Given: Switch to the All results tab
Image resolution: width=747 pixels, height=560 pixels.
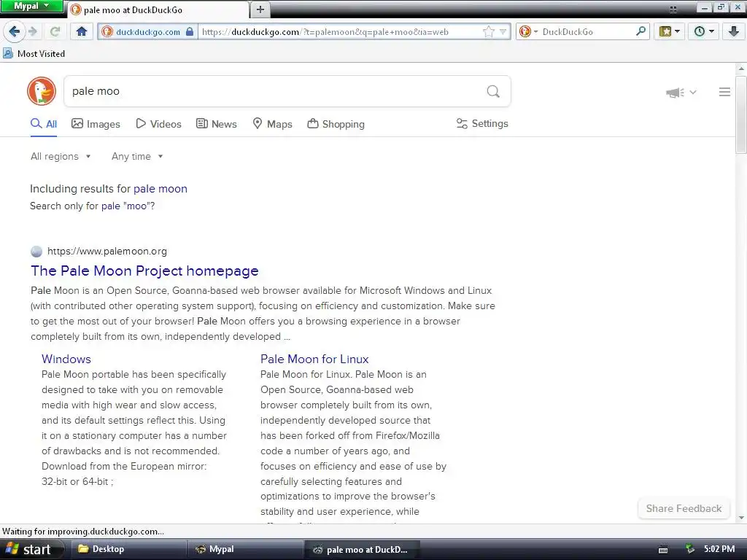Looking at the screenshot, I should [44, 124].
